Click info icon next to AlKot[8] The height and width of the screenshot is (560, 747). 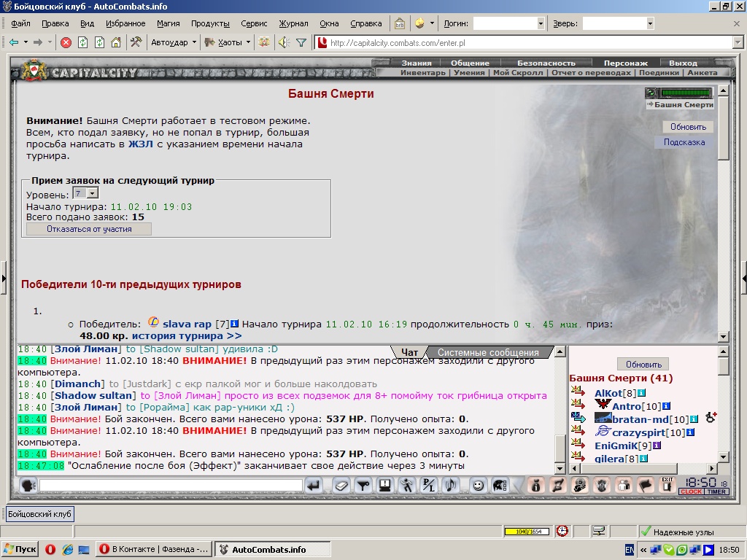pyautogui.click(x=641, y=393)
